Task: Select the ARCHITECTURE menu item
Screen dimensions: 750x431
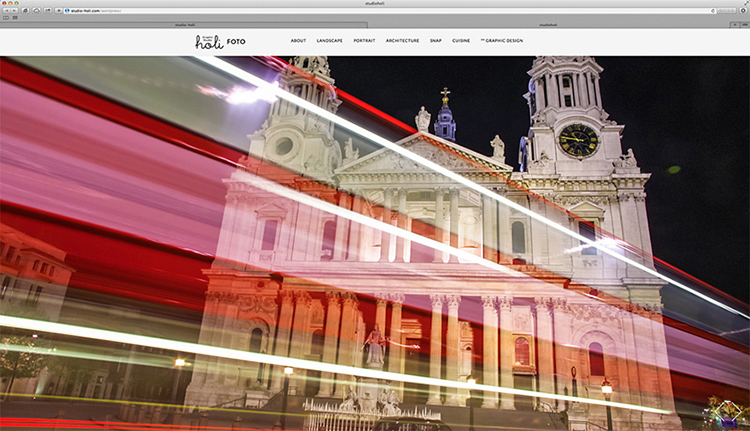Action: coord(402,41)
